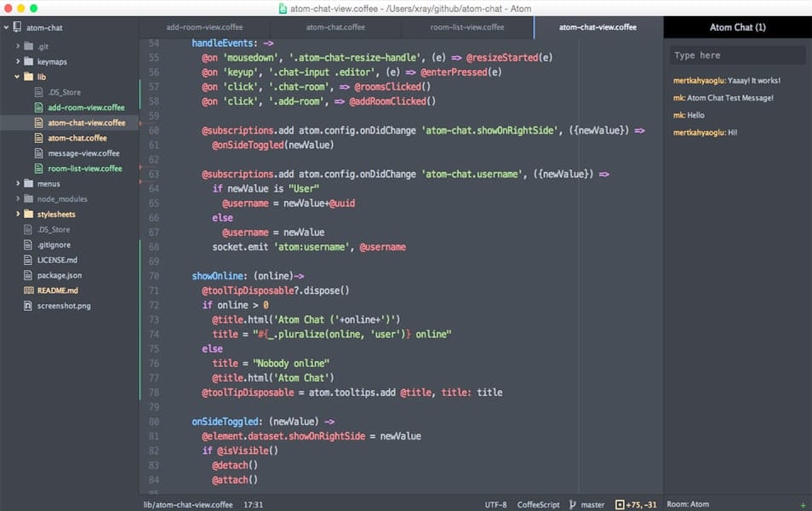Switch to the atom-chat.coffee tab
812x511 pixels.
(x=335, y=26)
